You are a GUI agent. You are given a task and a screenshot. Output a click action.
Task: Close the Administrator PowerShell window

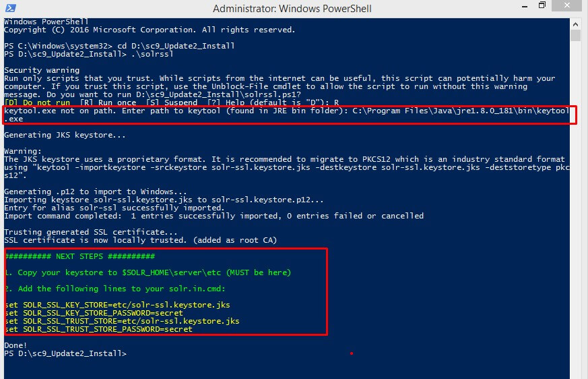point(566,5)
